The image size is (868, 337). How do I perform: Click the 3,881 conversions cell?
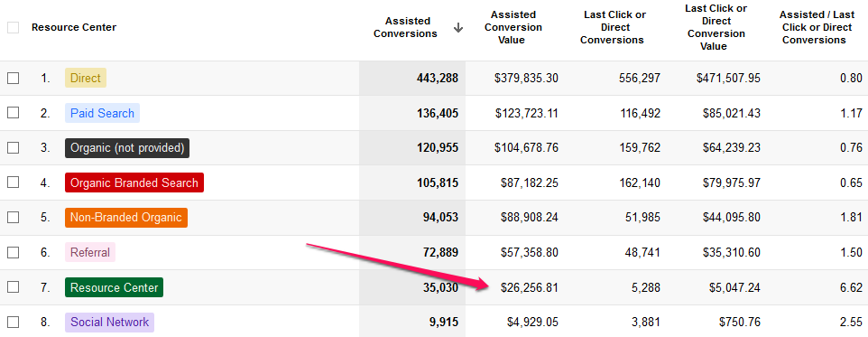point(646,322)
